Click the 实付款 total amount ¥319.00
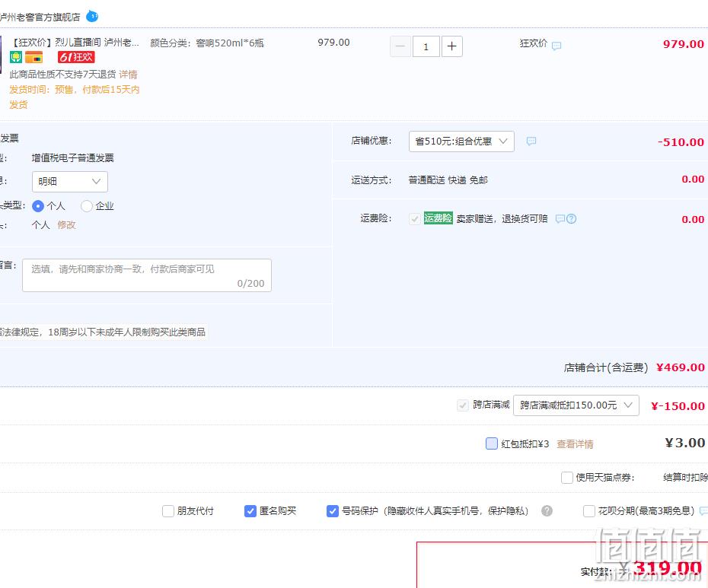Image resolution: width=708 pixels, height=588 pixels. point(662,568)
